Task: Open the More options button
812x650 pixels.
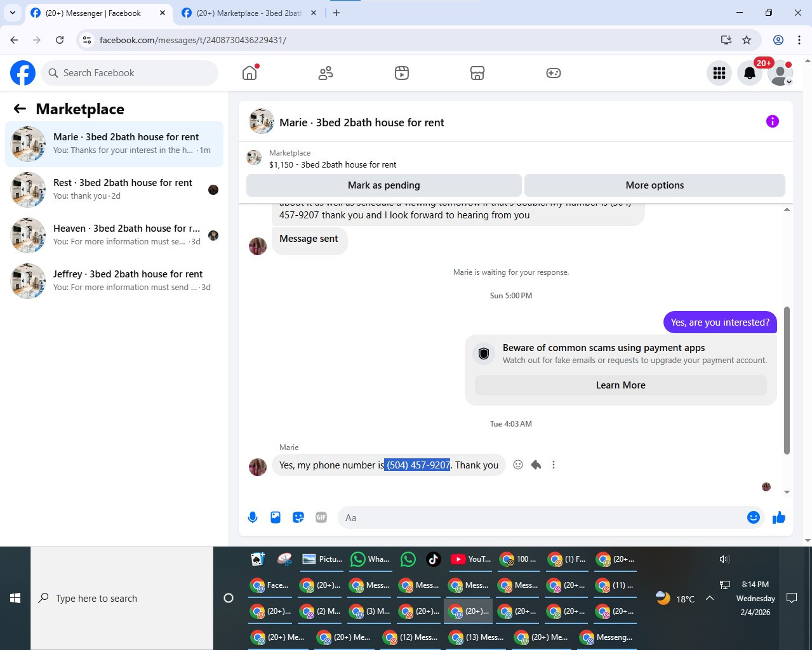Action: [655, 185]
